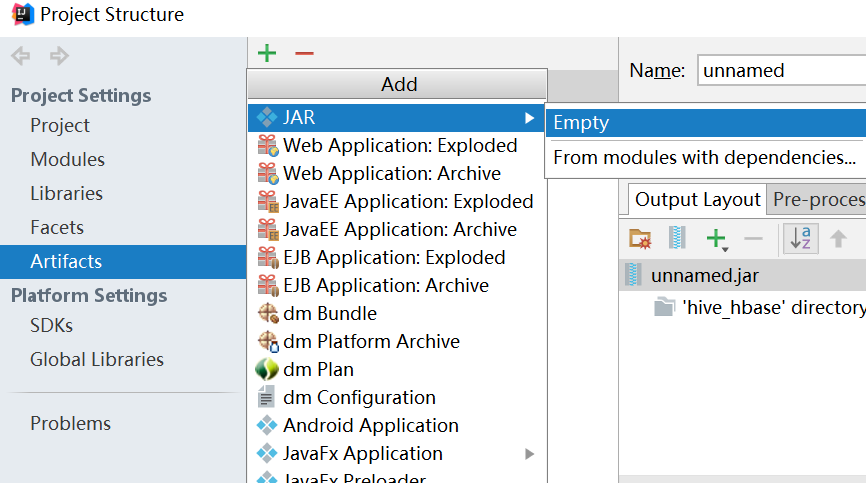Click the dm Bundle icon
The height and width of the screenshot is (483, 866).
pos(268,314)
